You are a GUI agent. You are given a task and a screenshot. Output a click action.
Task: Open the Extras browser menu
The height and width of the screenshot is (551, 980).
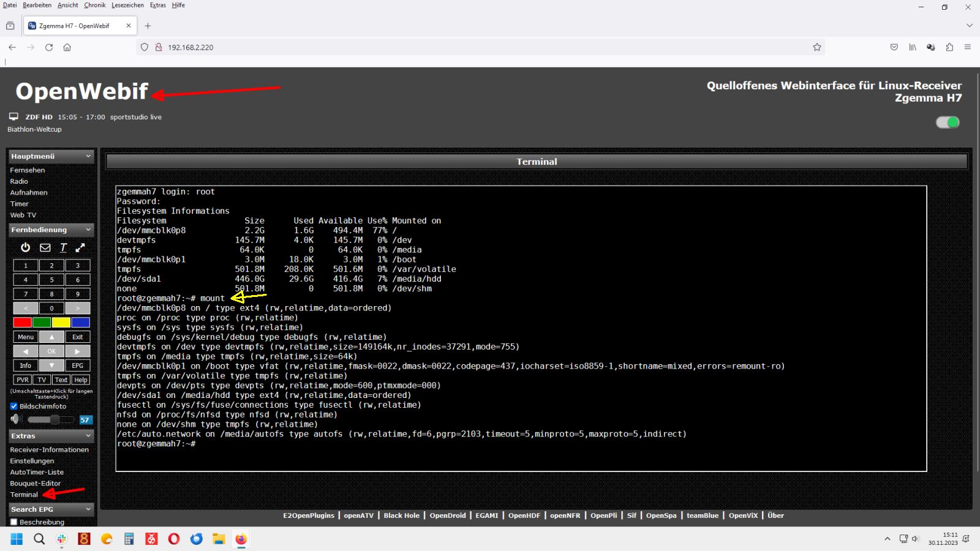(158, 5)
